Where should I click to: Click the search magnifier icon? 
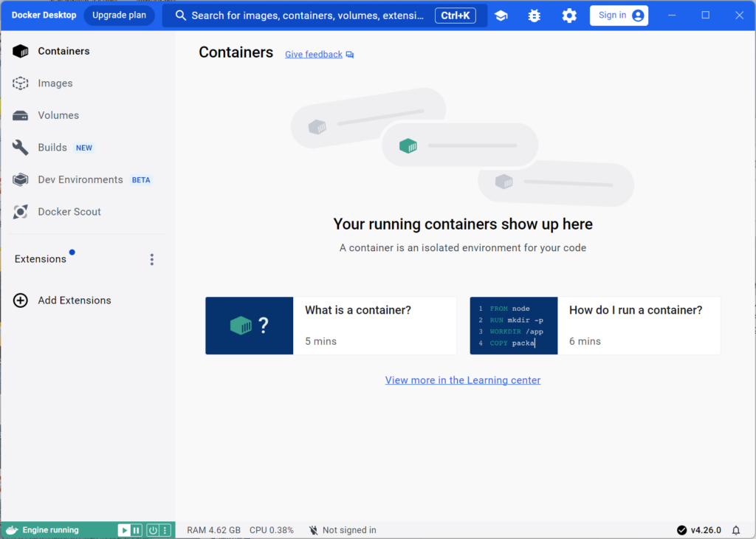tap(180, 16)
